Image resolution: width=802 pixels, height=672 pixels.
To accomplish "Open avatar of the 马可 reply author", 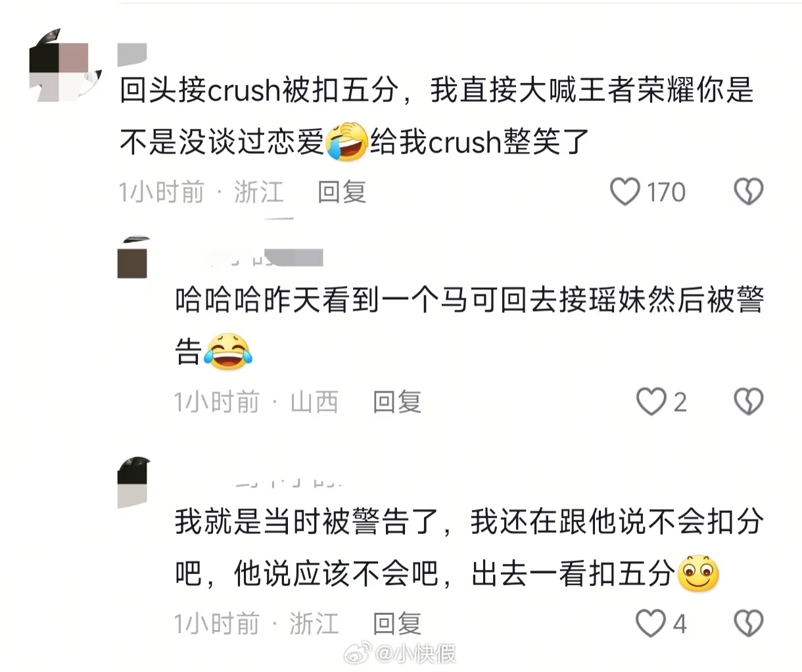I will (133, 257).
